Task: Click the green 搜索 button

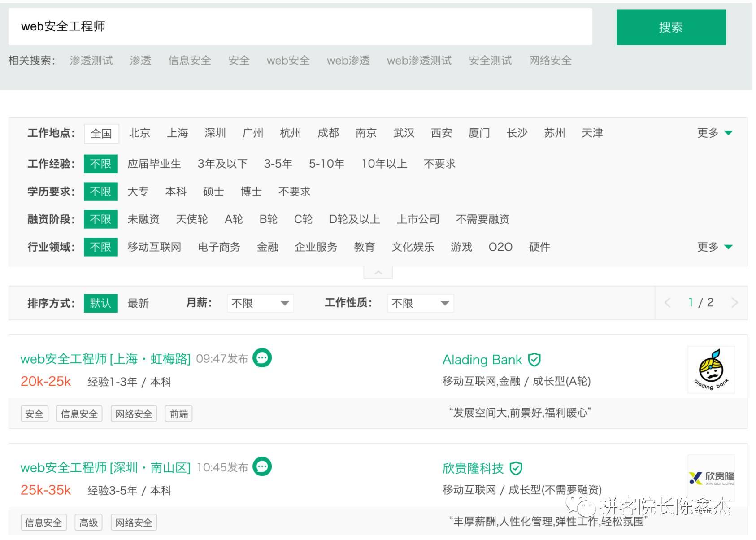Action: 671,27
